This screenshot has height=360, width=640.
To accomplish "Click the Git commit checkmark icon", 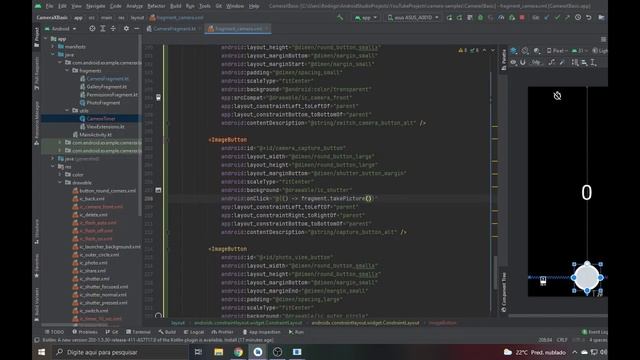I will 557,18.
